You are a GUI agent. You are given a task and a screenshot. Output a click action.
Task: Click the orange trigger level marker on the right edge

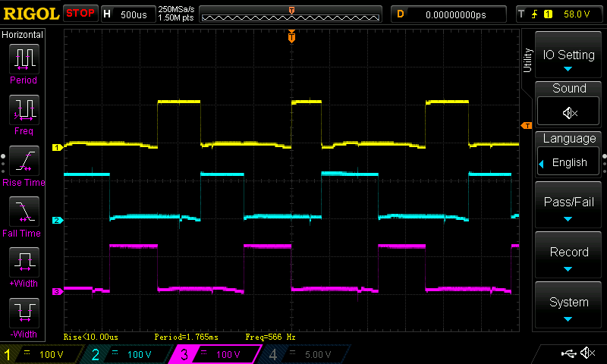coord(527,125)
